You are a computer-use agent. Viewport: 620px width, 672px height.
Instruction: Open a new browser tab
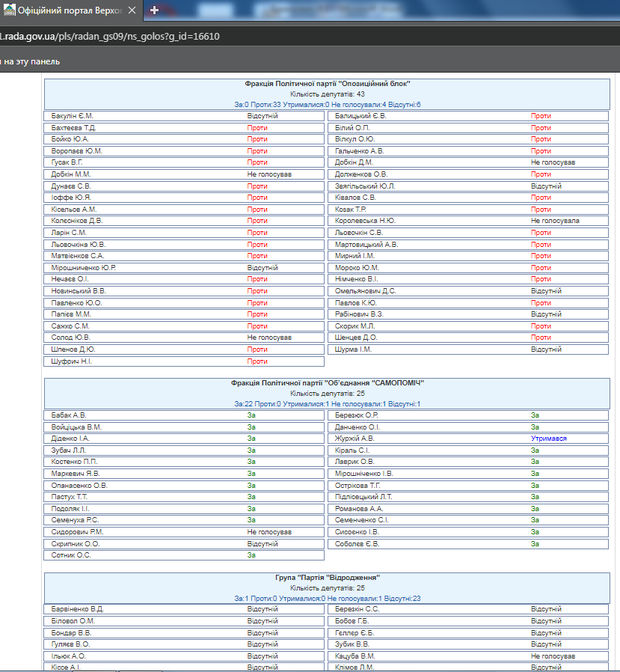point(155,10)
